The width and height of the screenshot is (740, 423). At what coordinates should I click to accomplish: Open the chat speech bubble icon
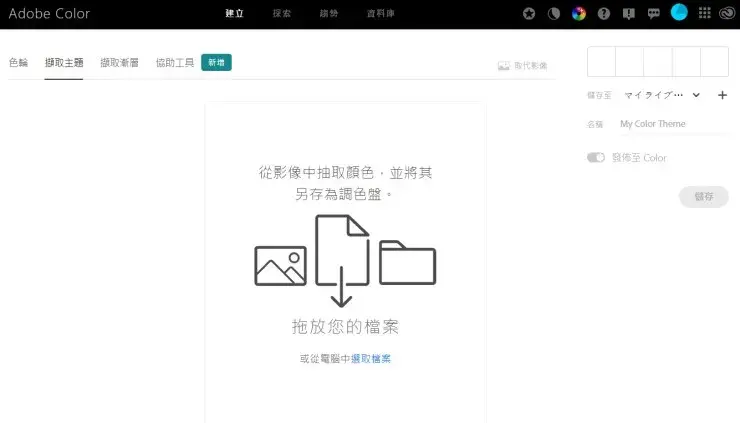coord(654,14)
